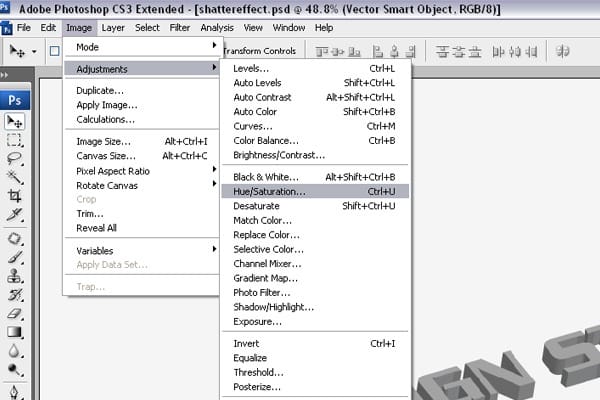This screenshot has height=400, width=600.
Task: Click the Ps logo at toolbox top
Action: 15,100
